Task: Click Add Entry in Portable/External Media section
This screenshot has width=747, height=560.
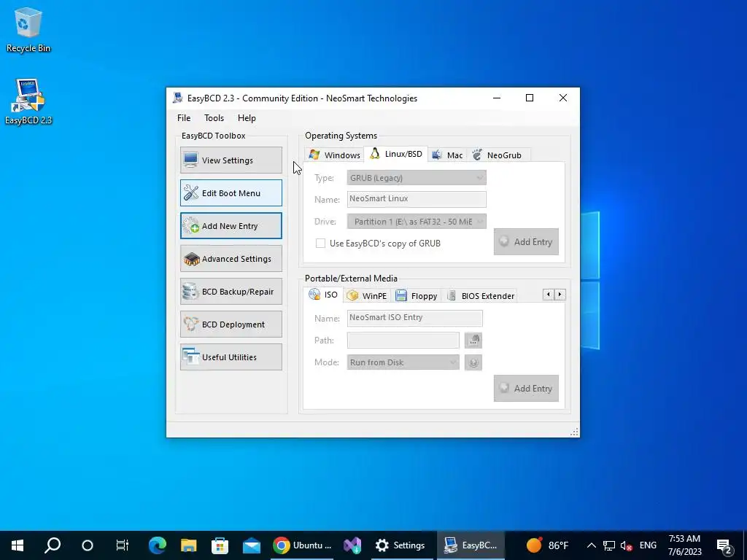Action: point(526,389)
